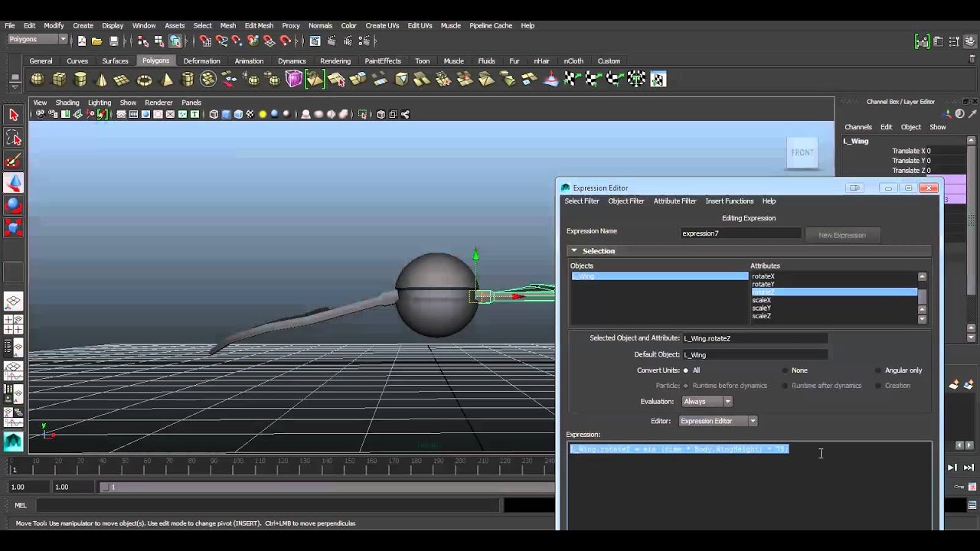Open the Rendering shelf tab
The width and height of the screenshot is (980, 551).
(x=335, y=61)
